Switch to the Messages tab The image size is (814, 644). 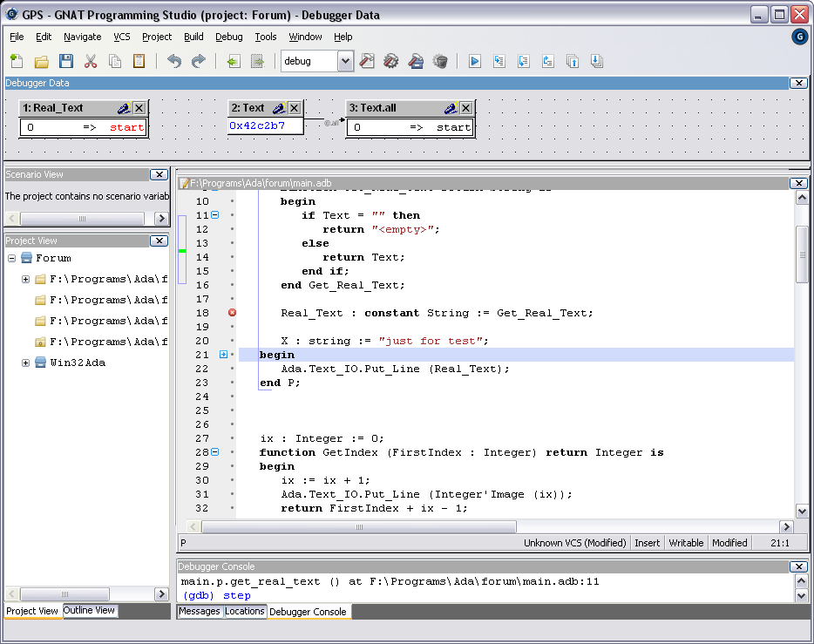click(200, 612)
